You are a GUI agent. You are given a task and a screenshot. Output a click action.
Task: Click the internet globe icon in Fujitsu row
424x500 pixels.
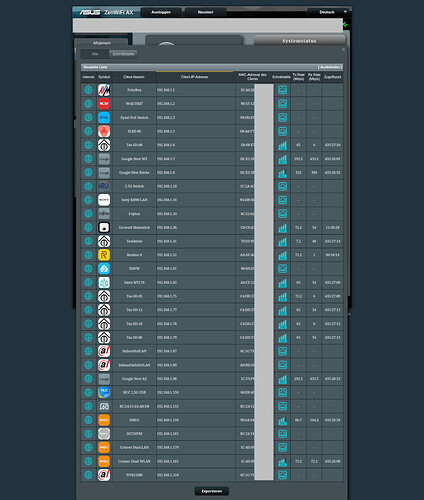(88, 214)
